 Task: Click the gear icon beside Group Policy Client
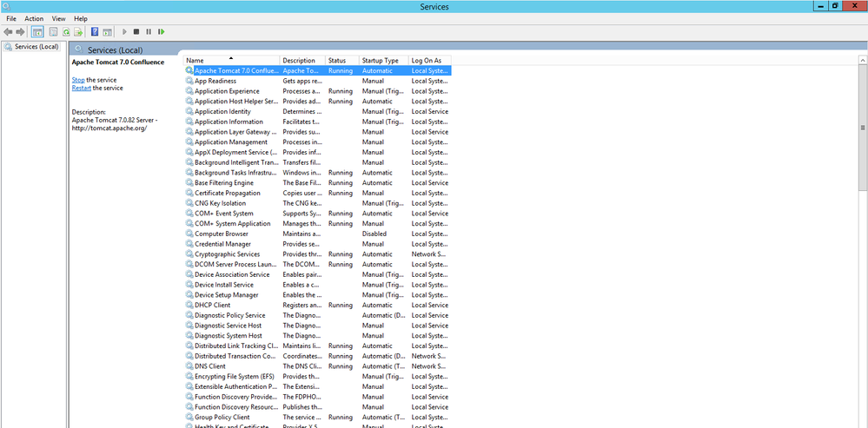coord(189,417)
